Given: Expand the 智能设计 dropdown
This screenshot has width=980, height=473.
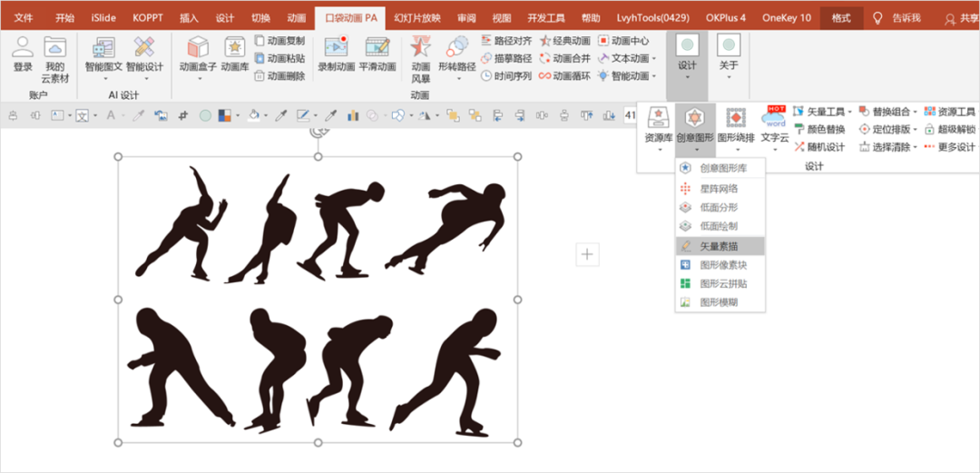Looking at the screenshot, I should click(x=144, y=79).
